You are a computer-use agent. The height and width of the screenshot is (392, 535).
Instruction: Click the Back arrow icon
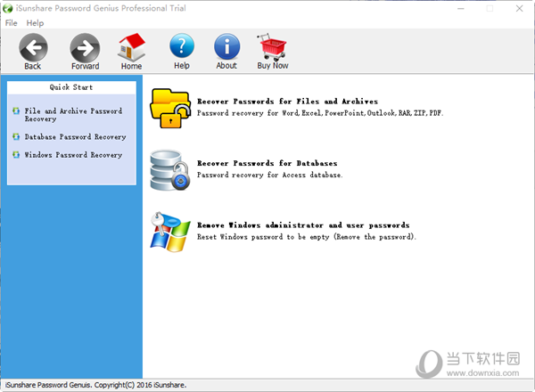point(33,47)
